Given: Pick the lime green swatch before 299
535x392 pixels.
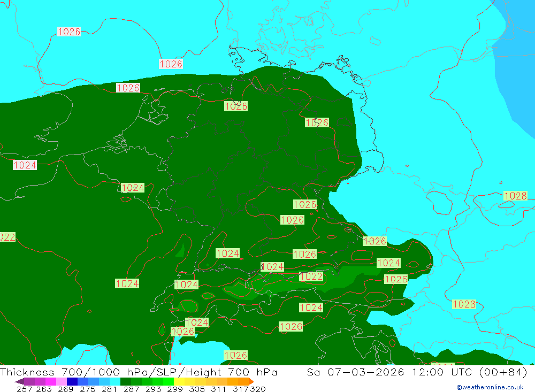Looking at the screenshot, I should (168, 381).
